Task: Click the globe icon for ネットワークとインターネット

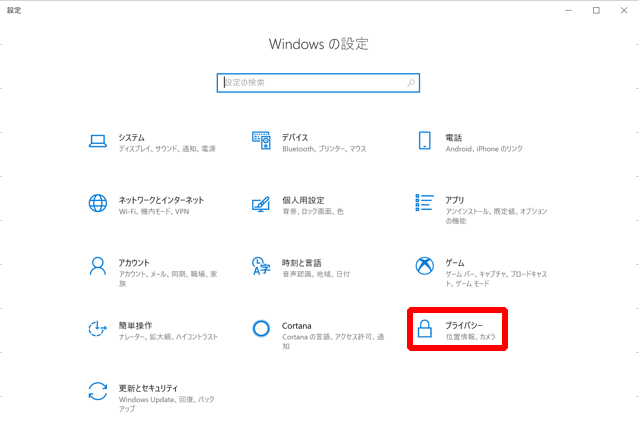Action: coord(98,203)
